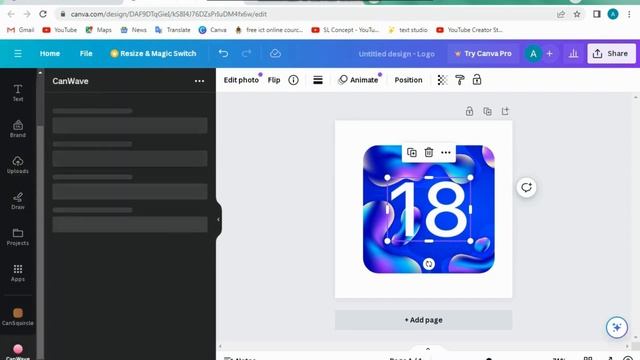Redo the last action
The height and width of the screenshot is (360, 640).
pos(246,53)
